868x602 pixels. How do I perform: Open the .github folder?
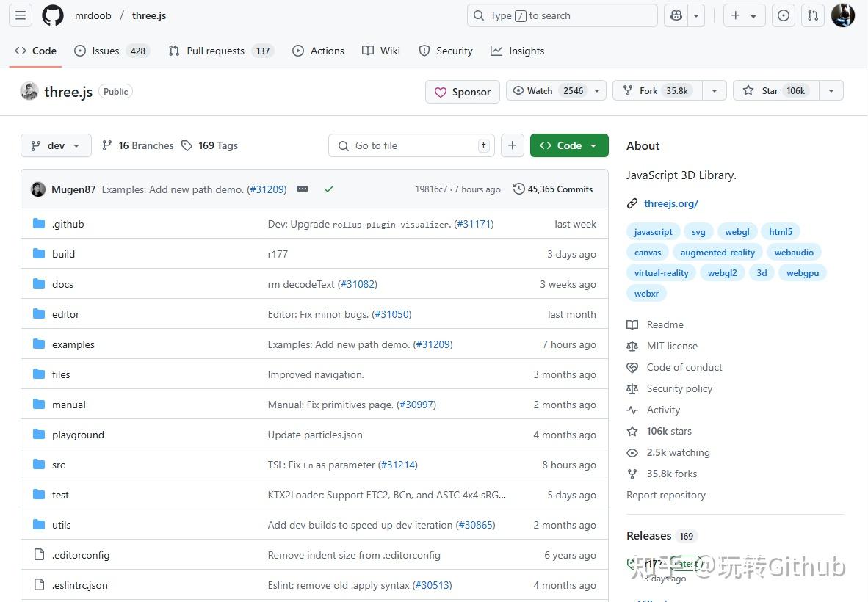[68, 224]
